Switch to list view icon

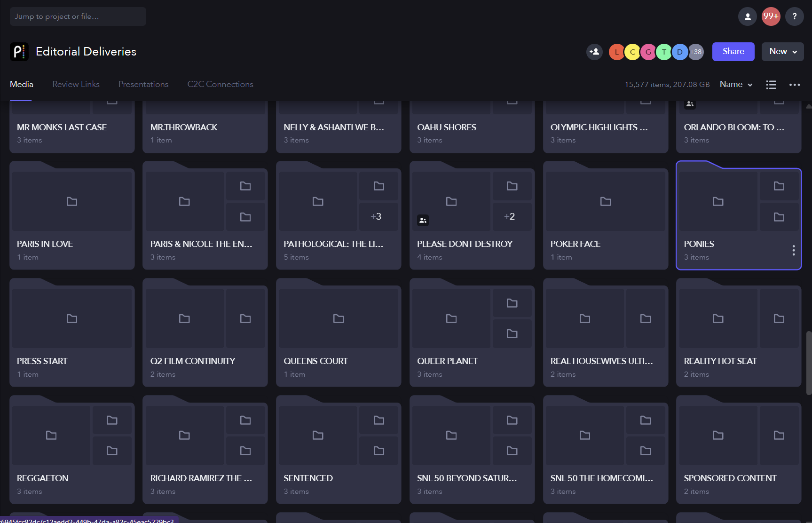click(x=771, y=85)
